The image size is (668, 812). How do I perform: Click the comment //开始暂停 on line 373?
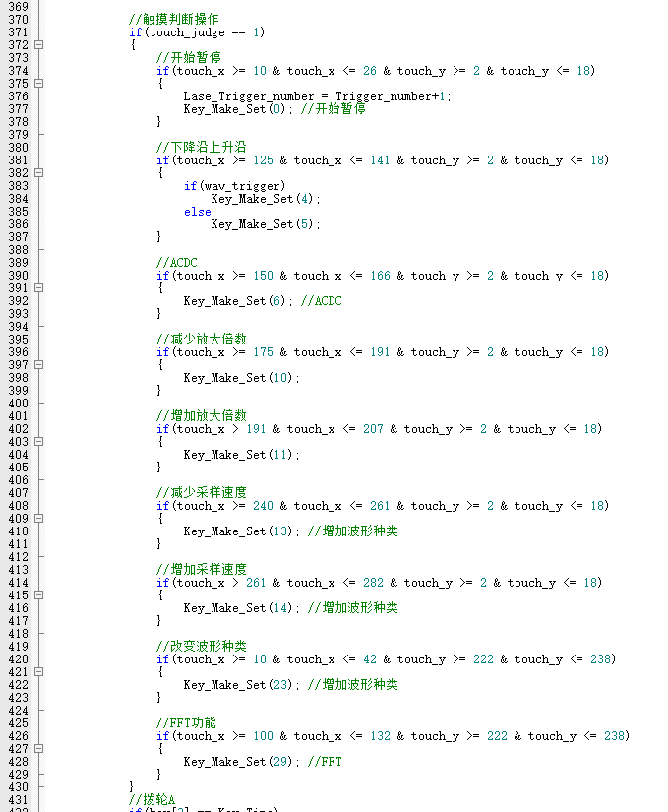pos(189,57)
